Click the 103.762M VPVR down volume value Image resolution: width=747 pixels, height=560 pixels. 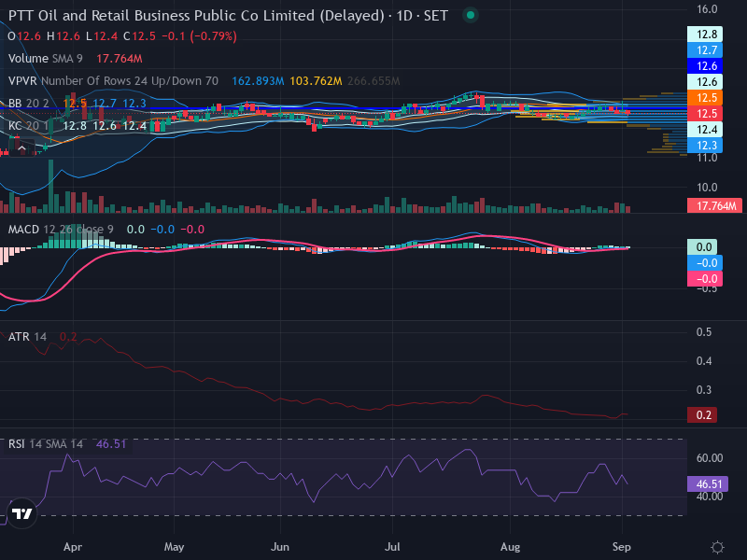(x=316, y=81)
